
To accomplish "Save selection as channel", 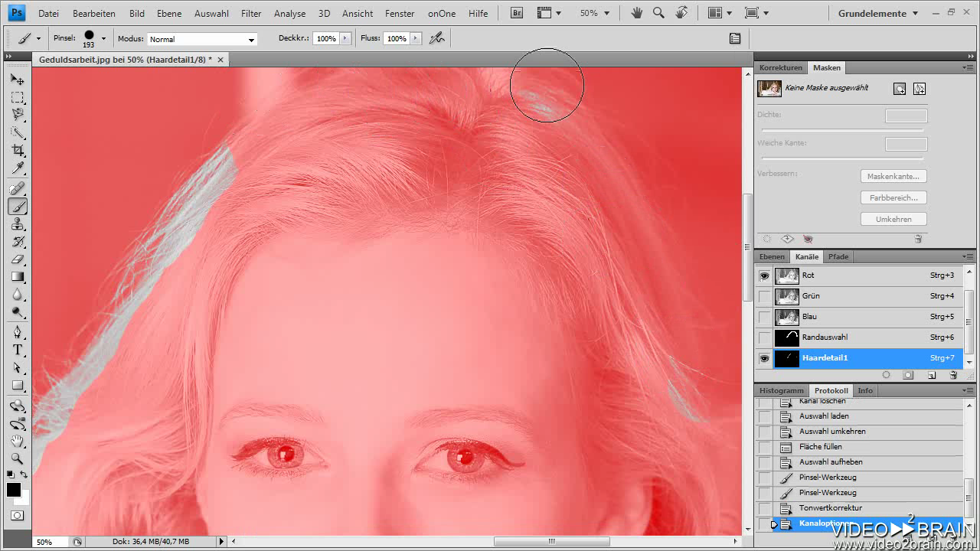I will point(908,375).
